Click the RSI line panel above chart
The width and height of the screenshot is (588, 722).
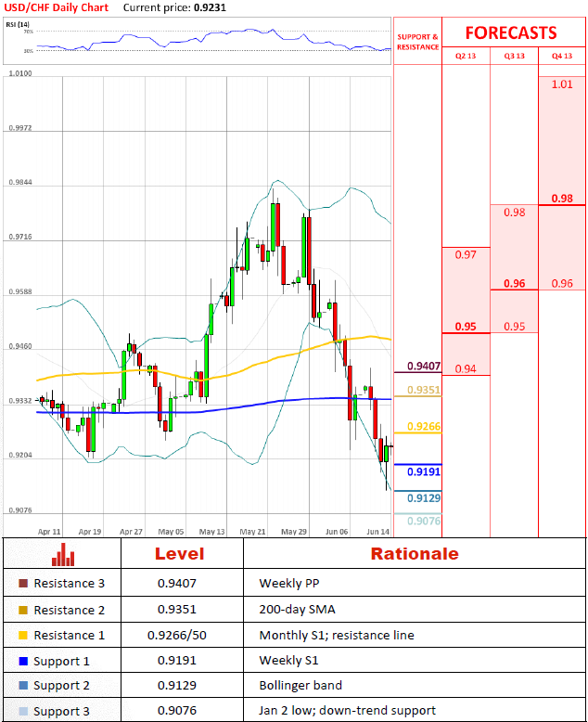tap(198, 41)
